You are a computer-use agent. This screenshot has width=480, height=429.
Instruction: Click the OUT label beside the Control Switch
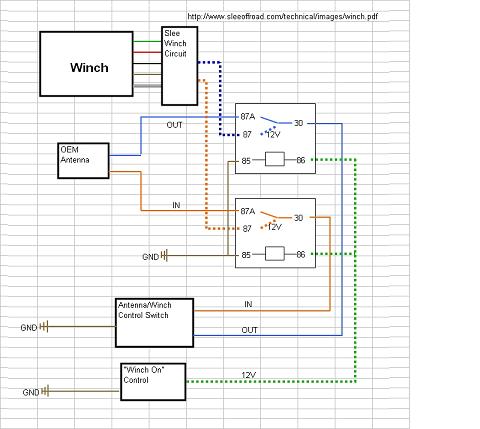[249, 330]
